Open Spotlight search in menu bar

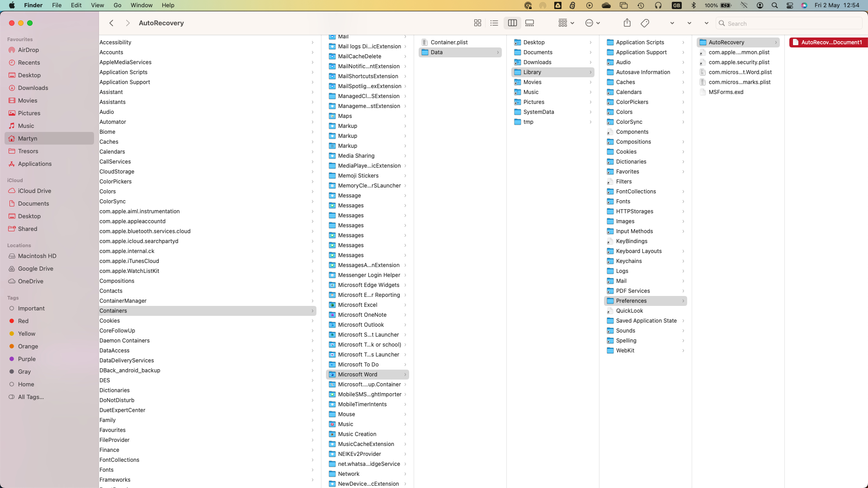[x=774, y=5]
